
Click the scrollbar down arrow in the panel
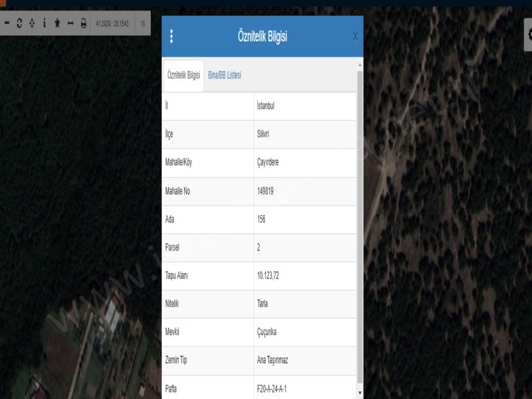pyautogui.click(x=360, y=393)
